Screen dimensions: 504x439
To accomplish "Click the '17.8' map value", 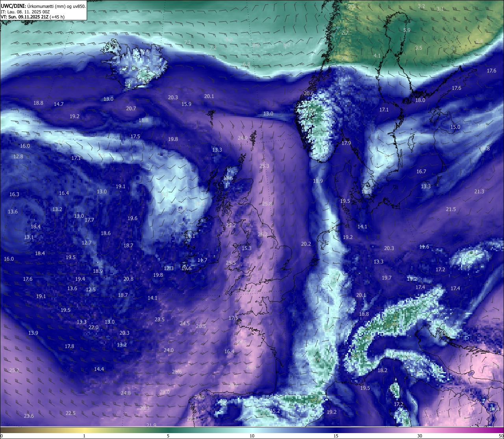I will pyautogui.click(x=69, y=346).
